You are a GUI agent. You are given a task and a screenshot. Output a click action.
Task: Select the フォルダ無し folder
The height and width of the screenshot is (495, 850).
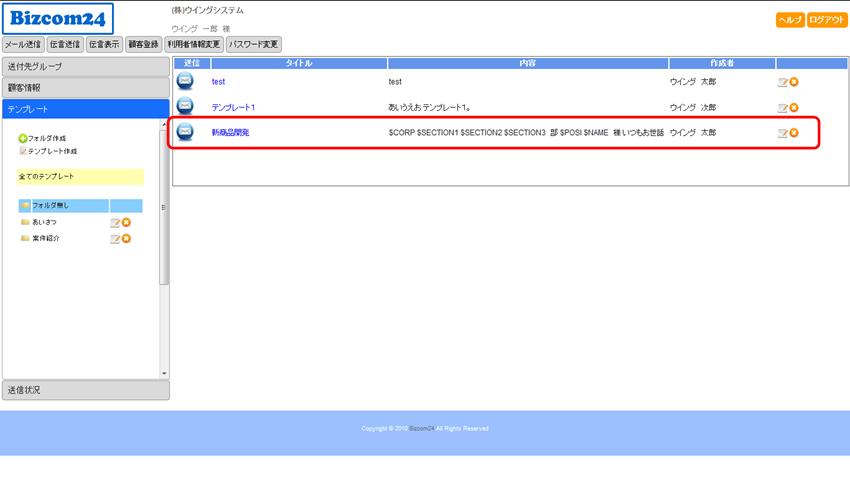[x=50, y=205]
